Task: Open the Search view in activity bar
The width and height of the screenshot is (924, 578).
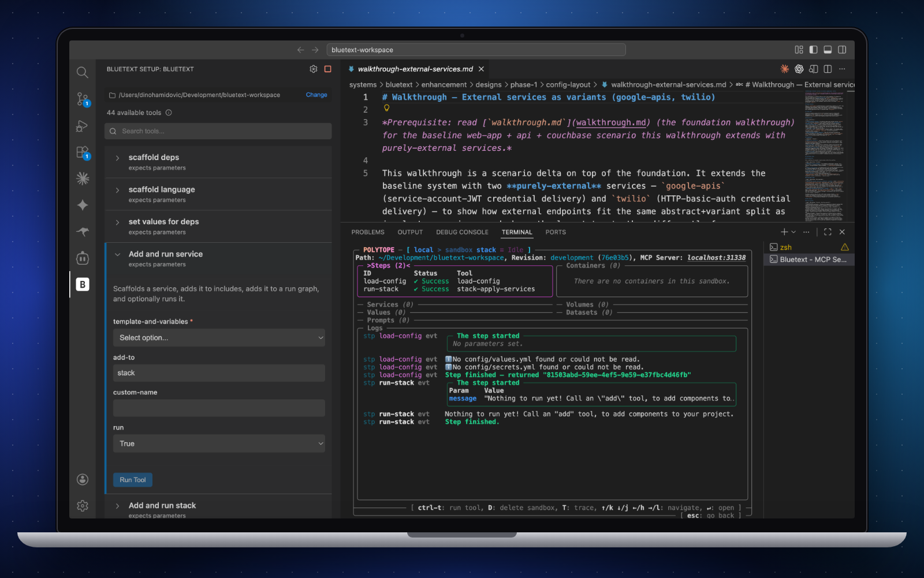Action: pyautogui.click(x=83, y=72)
